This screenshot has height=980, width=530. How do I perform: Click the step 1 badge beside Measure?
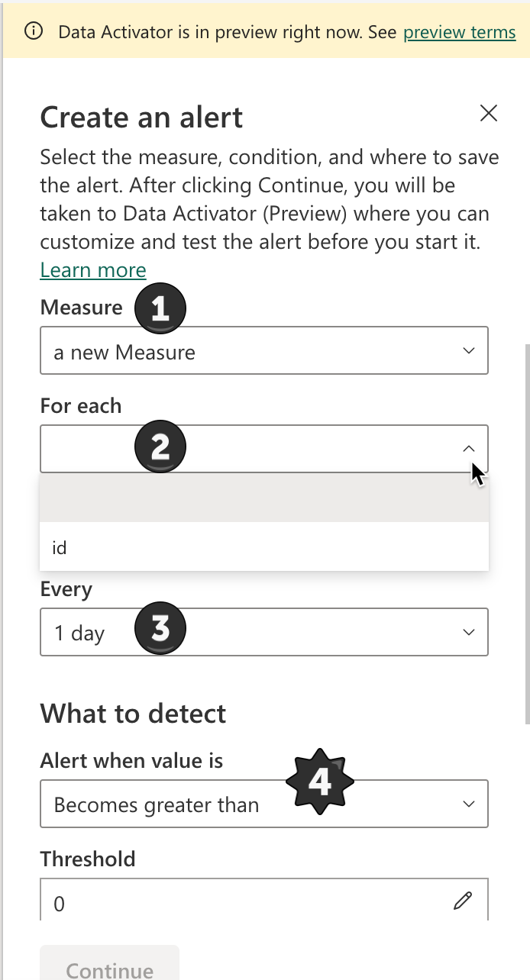tap(160, 308)
